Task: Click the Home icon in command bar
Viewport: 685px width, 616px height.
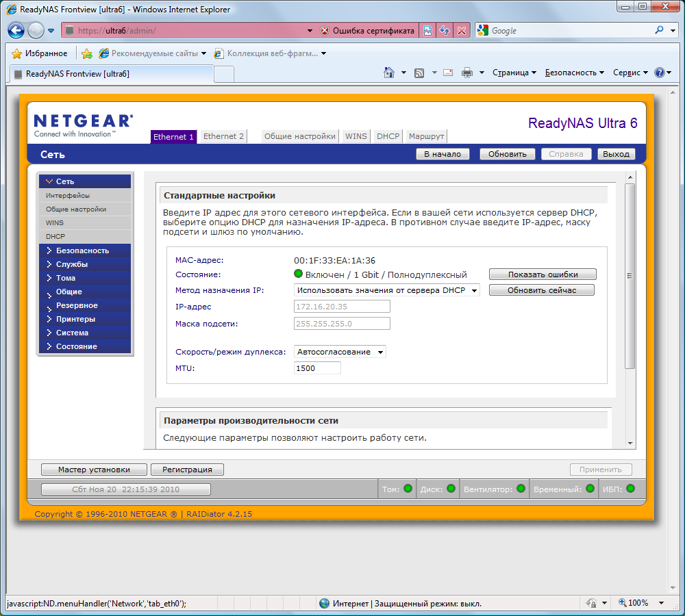Action: (389, 73)
